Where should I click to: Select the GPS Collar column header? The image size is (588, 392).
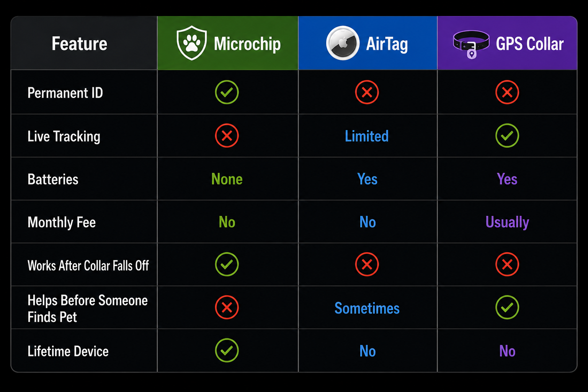(507, 43)
